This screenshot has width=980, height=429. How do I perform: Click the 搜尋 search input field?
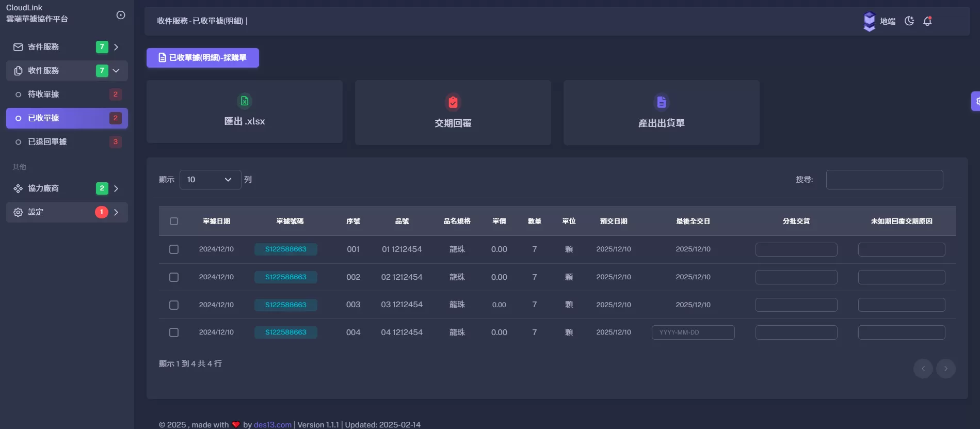[x=884, y=180]
